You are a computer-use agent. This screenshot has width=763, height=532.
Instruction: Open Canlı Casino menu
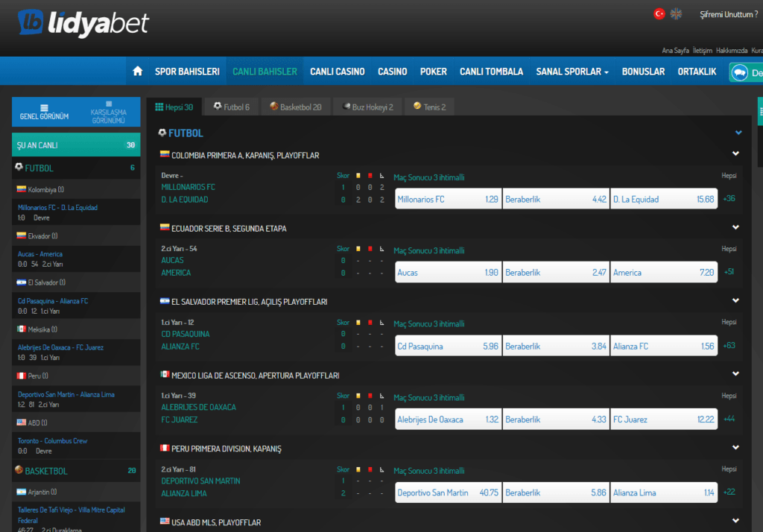click(338, 72)
